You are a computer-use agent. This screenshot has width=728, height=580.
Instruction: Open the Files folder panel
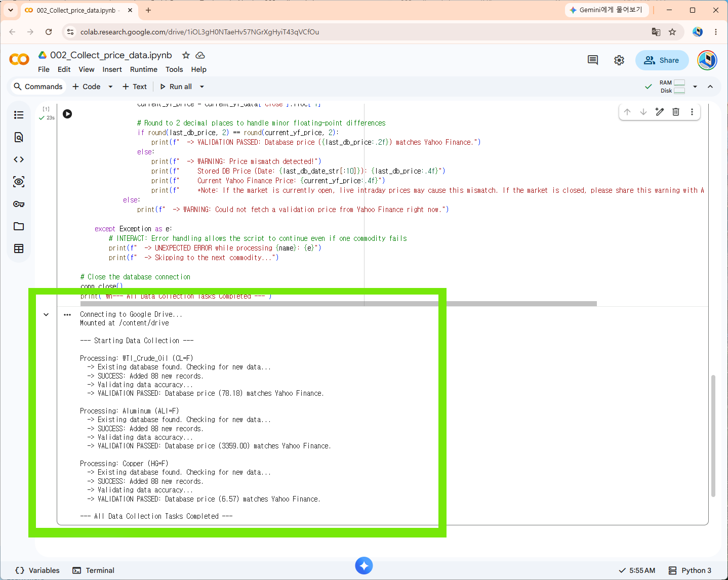tap(19, 226)
